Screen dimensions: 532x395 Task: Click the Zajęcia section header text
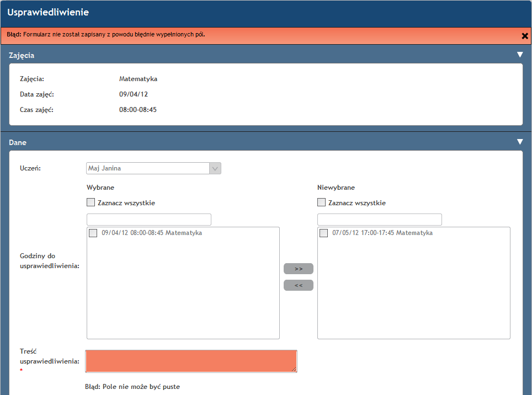coord(22,55)
